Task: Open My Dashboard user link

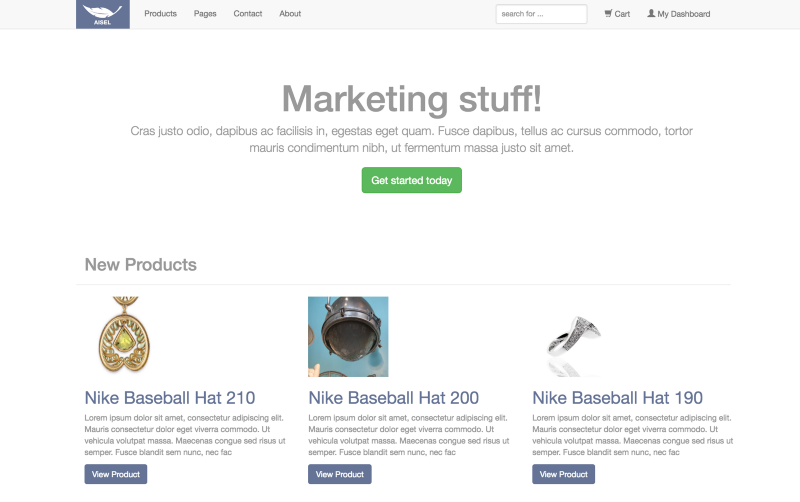Action: coord(679,14)
